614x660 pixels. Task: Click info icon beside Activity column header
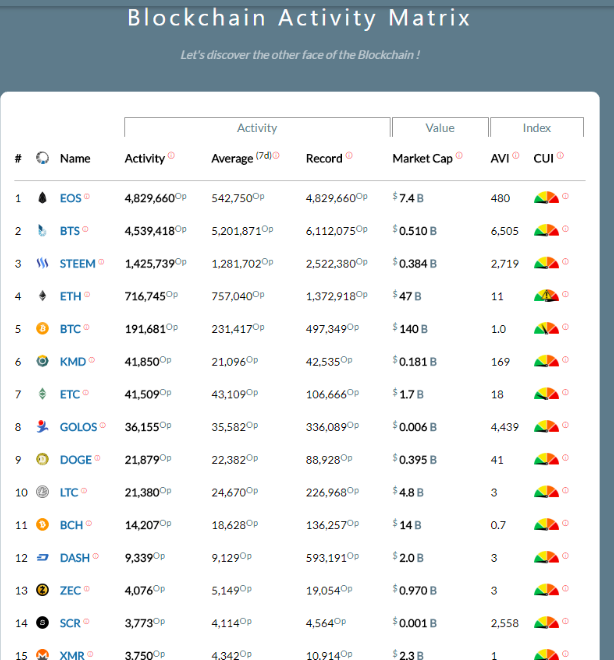[171, 155]
